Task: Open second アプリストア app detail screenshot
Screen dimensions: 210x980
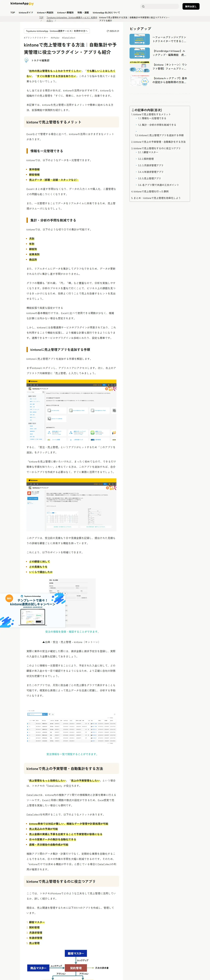Action: click(x=71, y=505)
